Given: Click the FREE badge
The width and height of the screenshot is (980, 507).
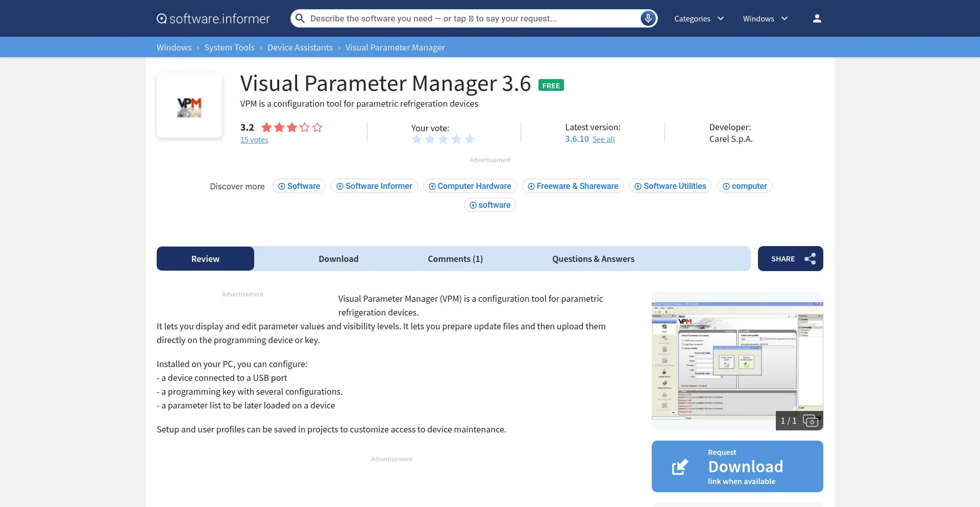Looking at the screenshot, I should (551, 86).
